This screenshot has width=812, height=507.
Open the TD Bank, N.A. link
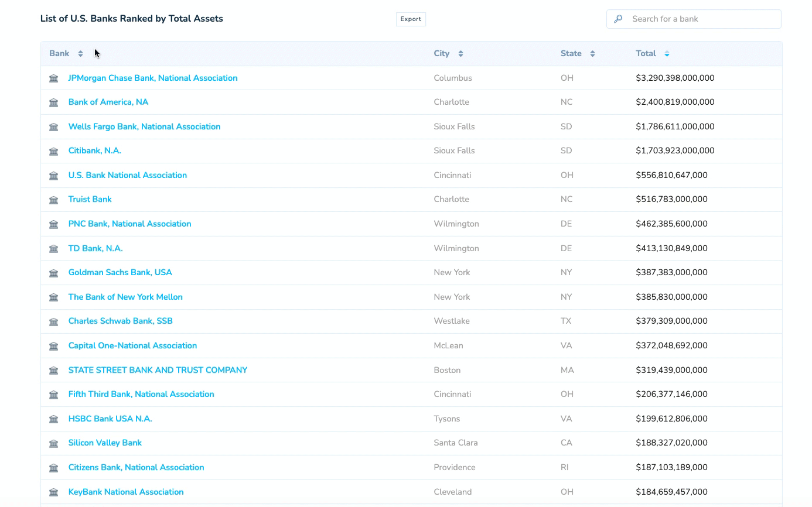coord(95,248)
